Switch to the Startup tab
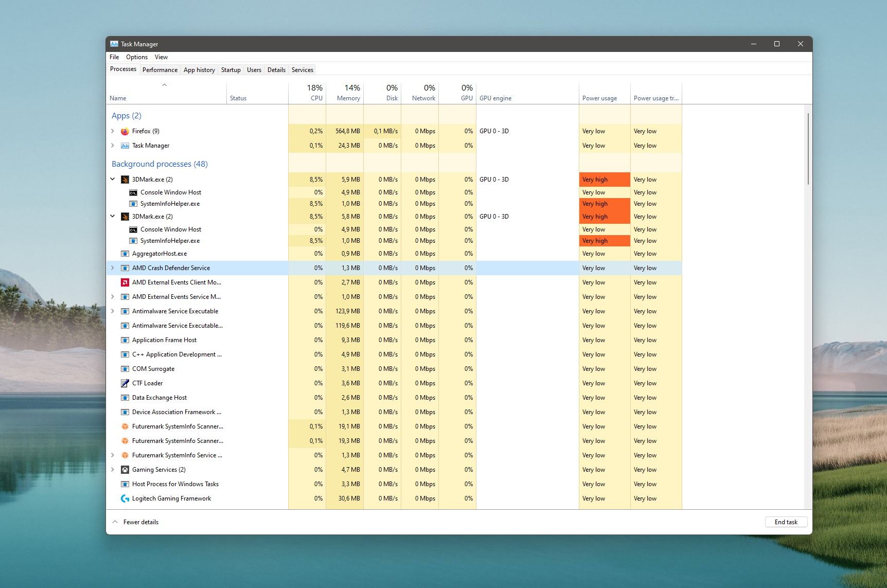Image resolution: width=887 pixels, height=588 pixels. (x=231, y=70)
